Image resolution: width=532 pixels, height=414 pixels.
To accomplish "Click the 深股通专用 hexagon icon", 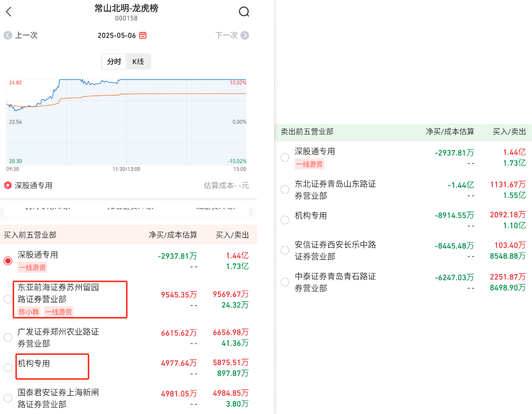I will tap(8, 186).
